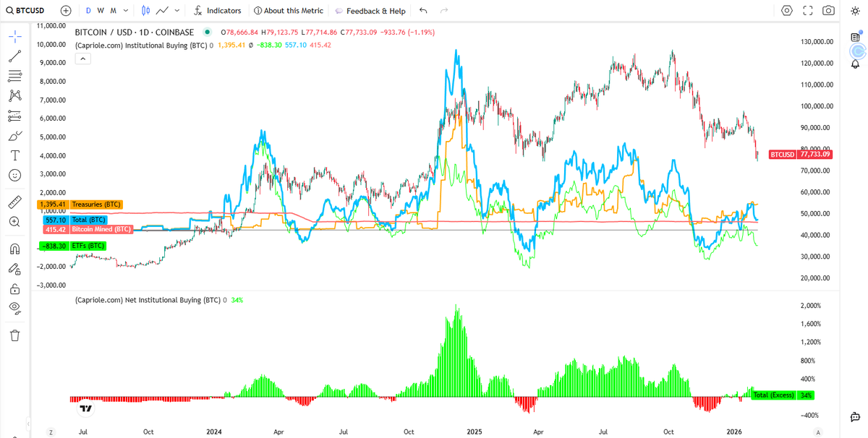Open the Fibonacci retracement tools
The image size is (868, 438).
tap(14, 76)
